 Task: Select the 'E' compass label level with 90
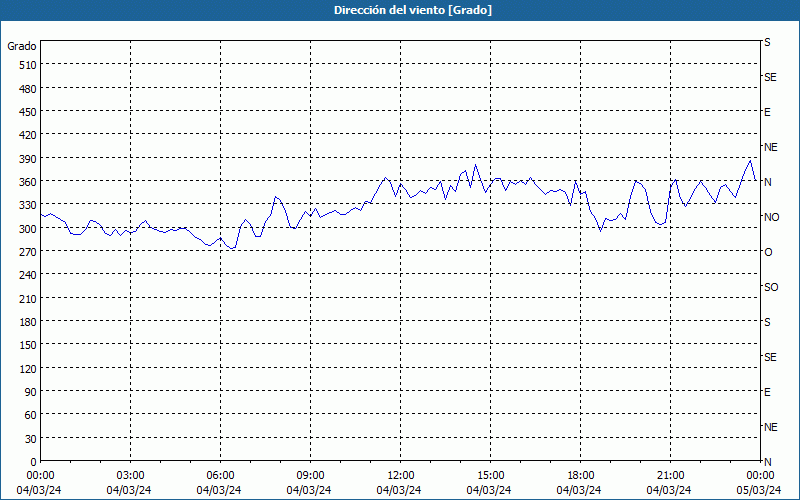coord(767,392)
